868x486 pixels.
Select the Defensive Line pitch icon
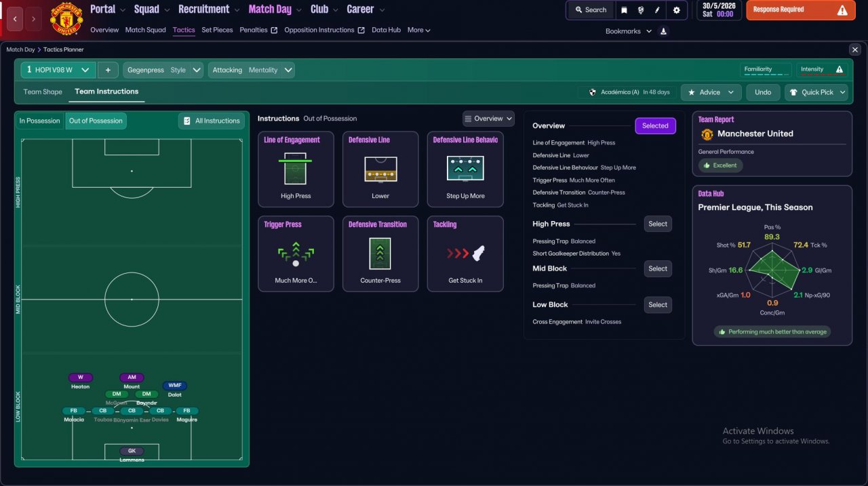pos(380,168)
